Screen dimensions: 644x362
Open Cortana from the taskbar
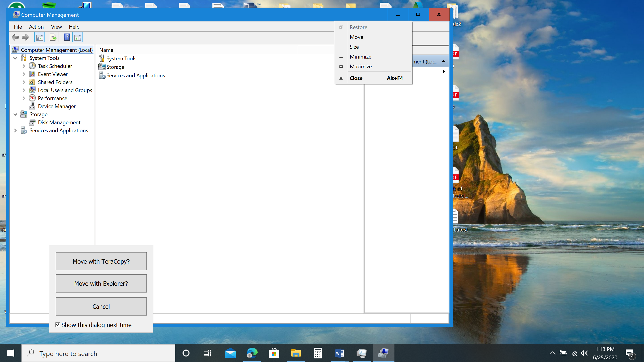186,353
